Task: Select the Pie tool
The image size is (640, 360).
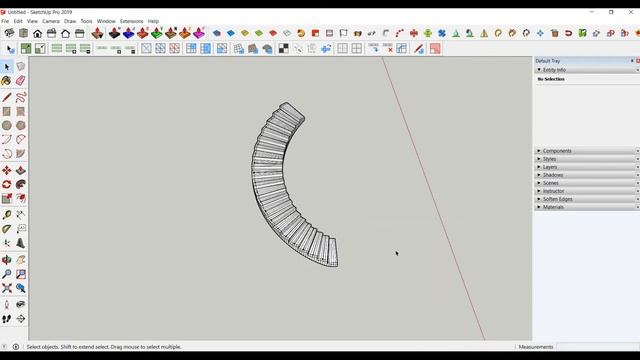Action: pyautogui.click(x=21, y=154)
